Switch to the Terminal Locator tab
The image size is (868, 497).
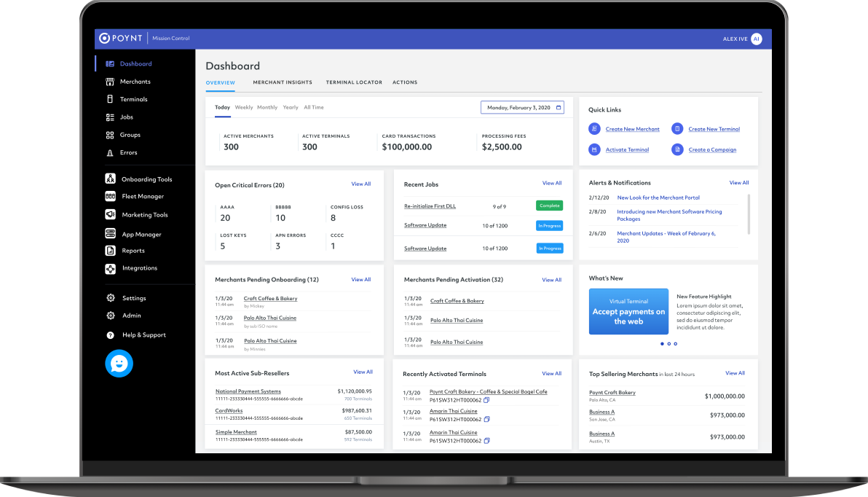coord(354,82)
